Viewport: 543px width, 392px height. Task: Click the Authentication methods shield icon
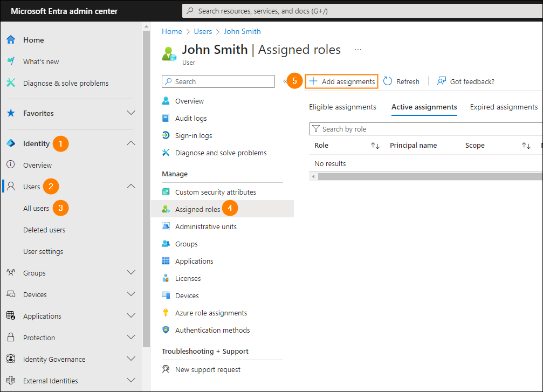(x=166, y=330)
